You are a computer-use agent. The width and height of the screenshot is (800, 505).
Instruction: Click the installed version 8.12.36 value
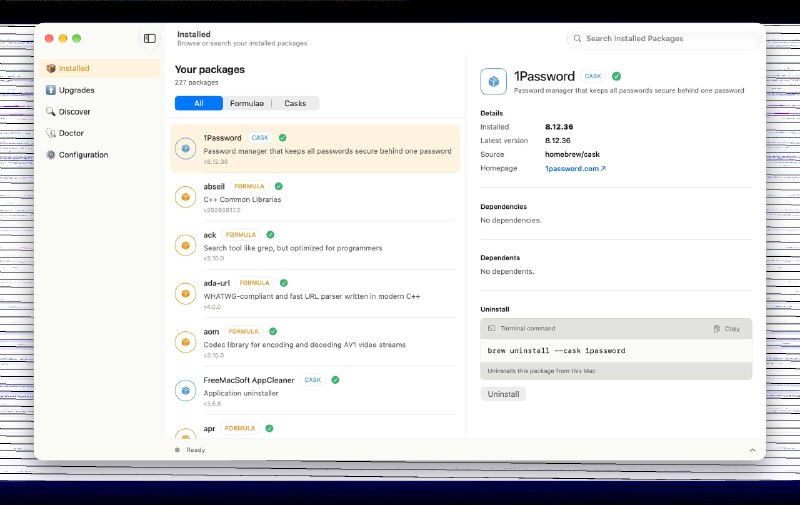559,127
